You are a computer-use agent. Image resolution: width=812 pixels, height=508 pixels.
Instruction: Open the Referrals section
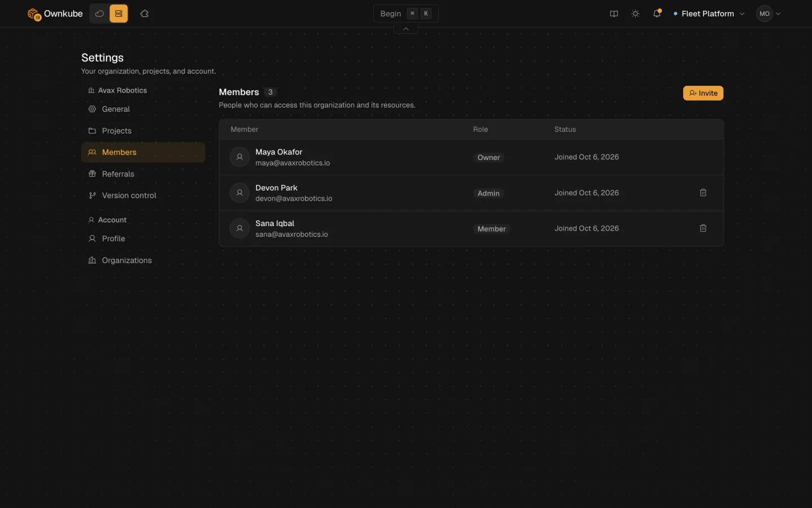point(143,174)
